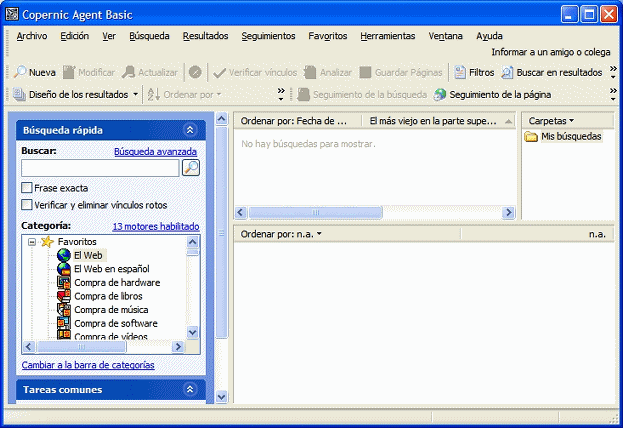Select Compra de vídeos category
Image resolution: width=623 pixels, height=428 pixels.
pos(64,335)
